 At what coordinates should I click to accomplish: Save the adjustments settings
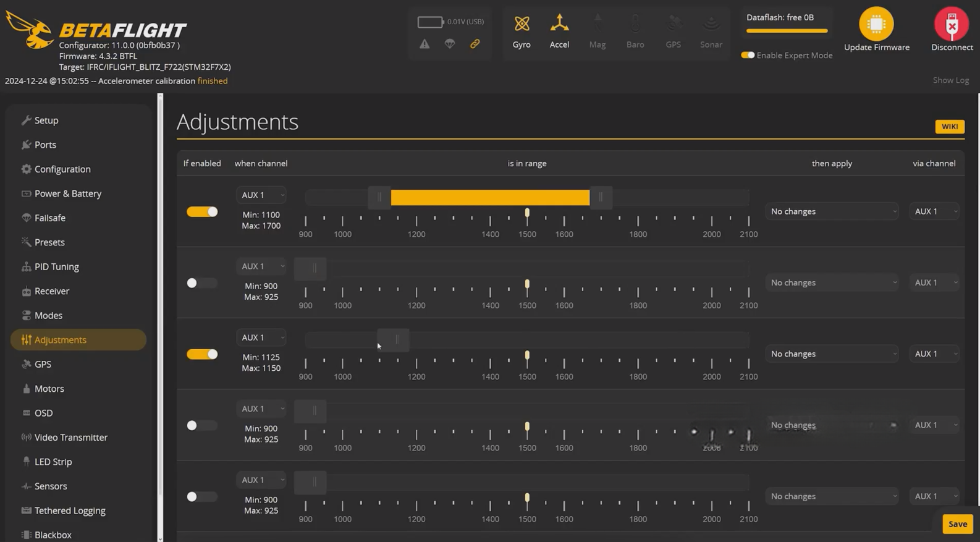coord(957,524)
